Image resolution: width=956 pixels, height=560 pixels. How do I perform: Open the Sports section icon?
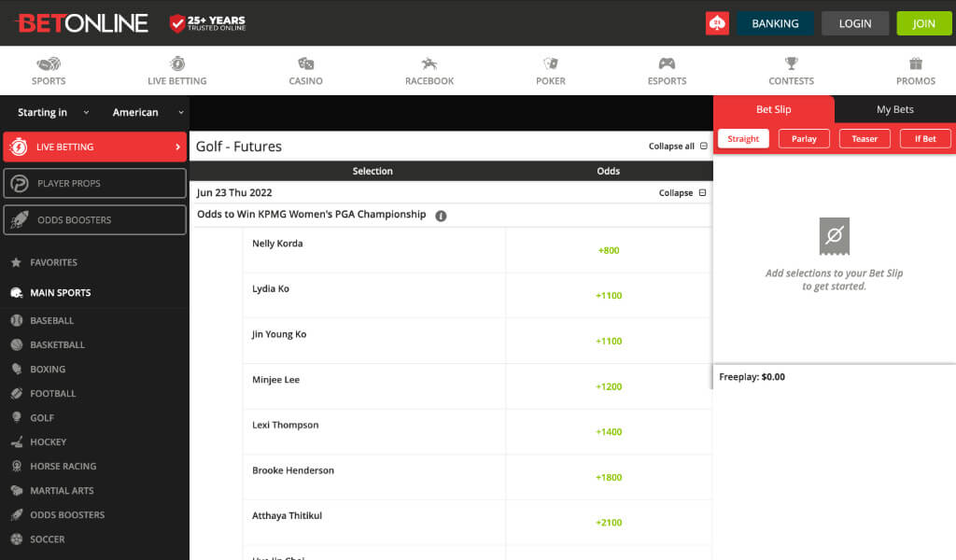49,64
